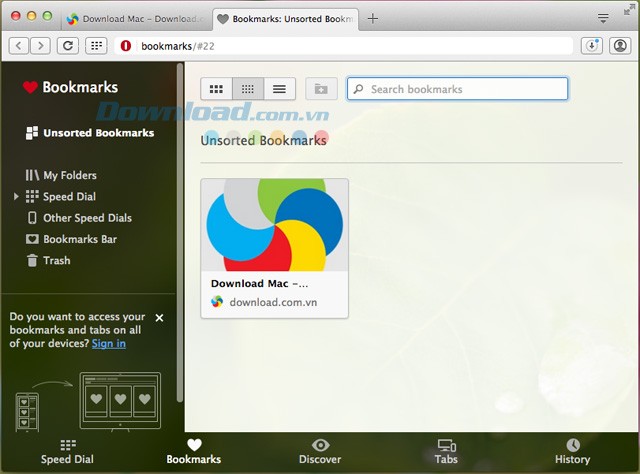Switch to list view layout
The height and width of the screenshot is (474, 640).
(280, 89)
